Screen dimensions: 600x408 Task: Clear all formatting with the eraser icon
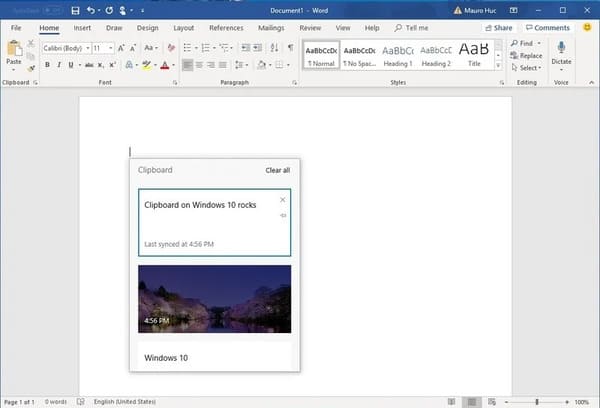[171, 48]
